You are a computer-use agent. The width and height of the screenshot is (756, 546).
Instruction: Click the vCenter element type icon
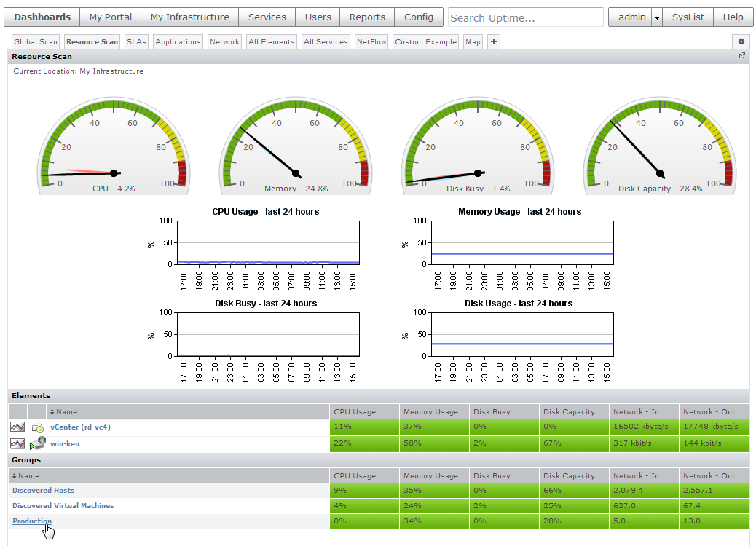pyautogui.click(x=38, y=427)
